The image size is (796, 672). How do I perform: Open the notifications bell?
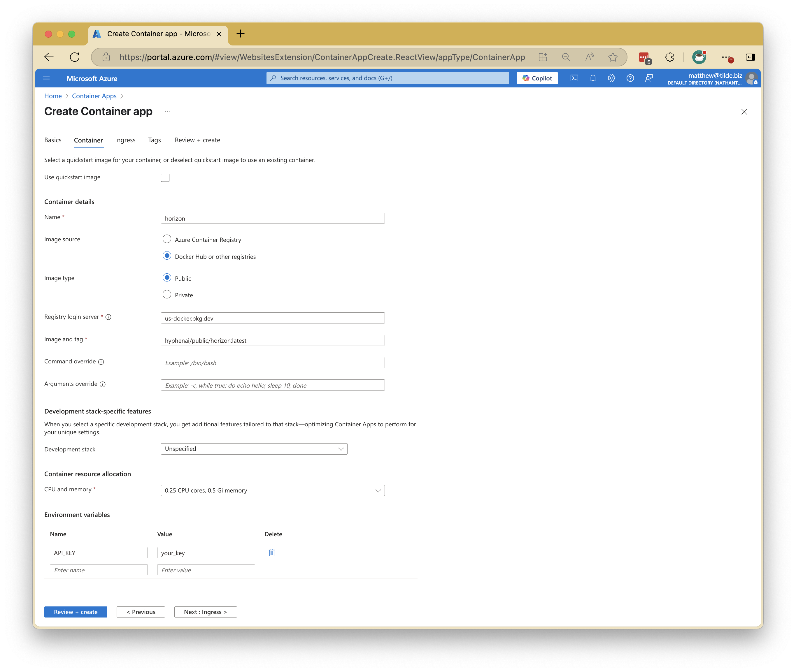tap(593, 78)
